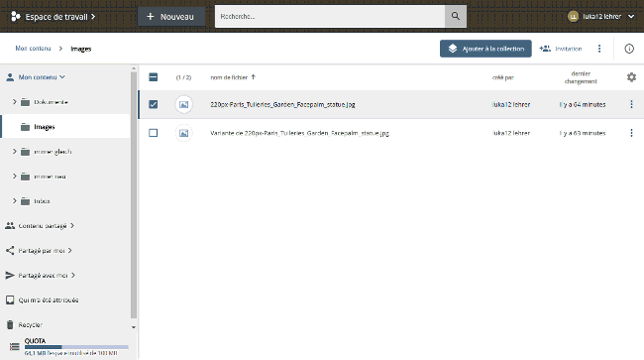Click the Contenu partagé people icon
This screenshot has height=360, width=644.
[x=10, y=225]
